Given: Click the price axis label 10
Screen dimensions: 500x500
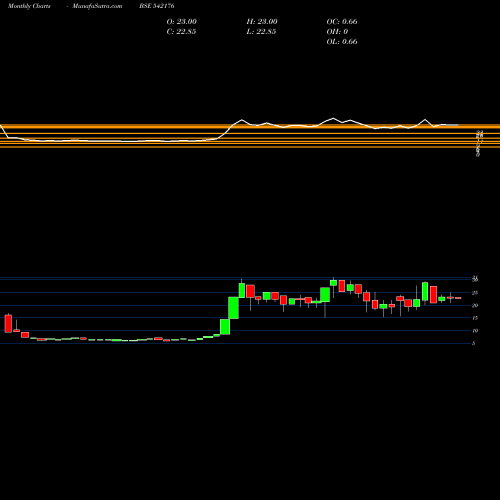Looking at the screenshot, I should tap(475, 331).
